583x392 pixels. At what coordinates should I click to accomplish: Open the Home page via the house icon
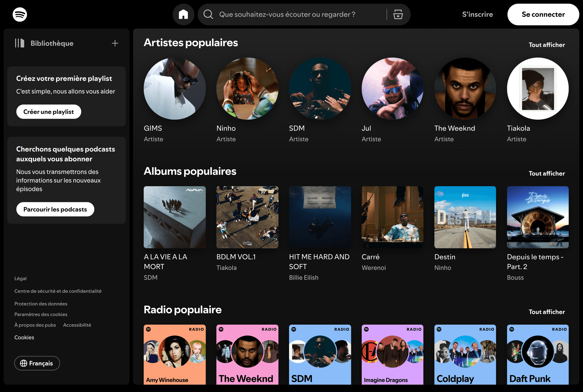click(183, 14)
